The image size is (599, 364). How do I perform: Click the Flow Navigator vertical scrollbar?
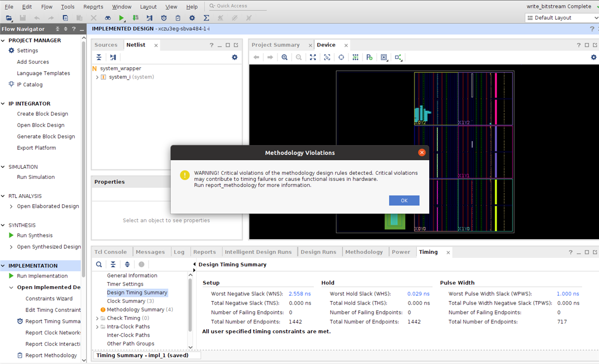pos(84,160)
